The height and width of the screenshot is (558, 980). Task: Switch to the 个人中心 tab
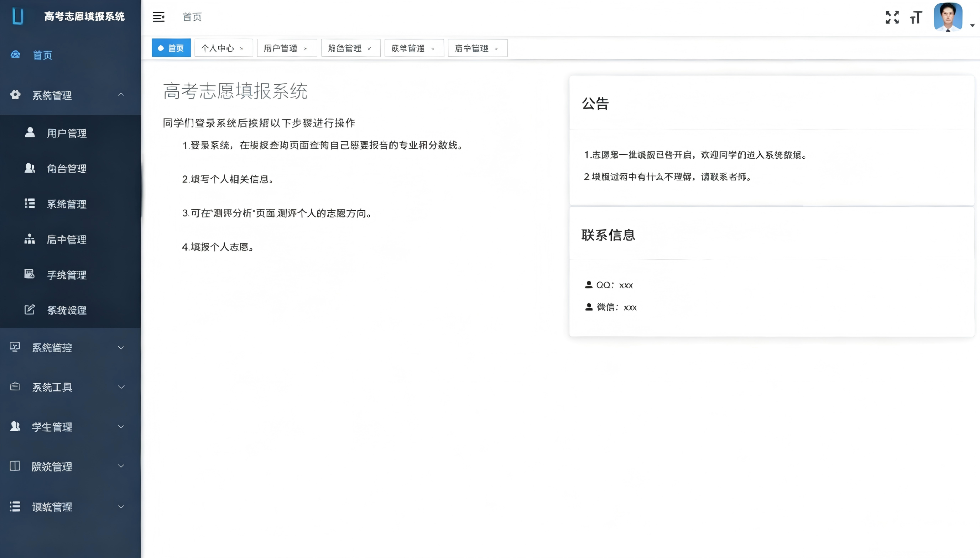point(217,48)
